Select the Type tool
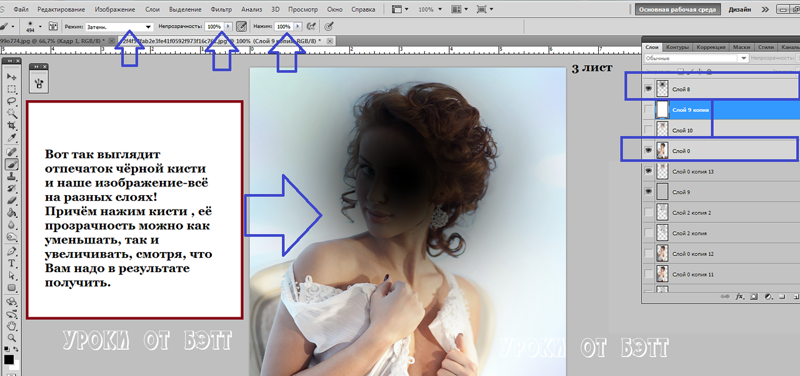800x376 pixels. (12, 263)
